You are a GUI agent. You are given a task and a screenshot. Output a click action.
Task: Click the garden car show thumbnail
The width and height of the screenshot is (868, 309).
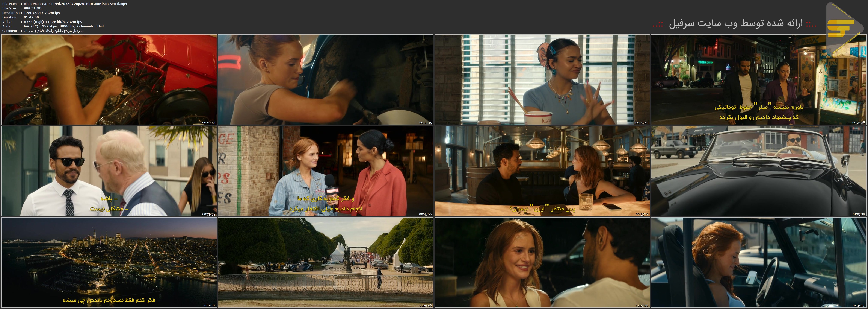326,262
